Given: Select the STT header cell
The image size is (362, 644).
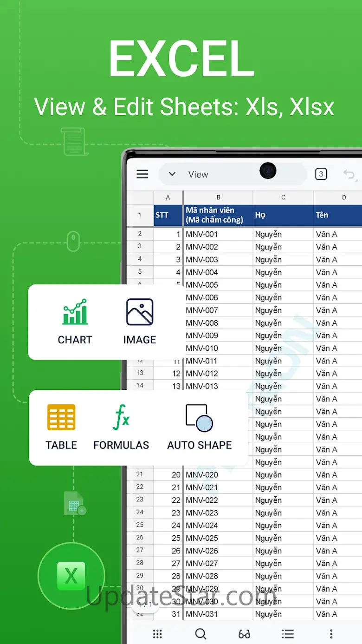Looking at the screenshot, I should pos(168,216).
